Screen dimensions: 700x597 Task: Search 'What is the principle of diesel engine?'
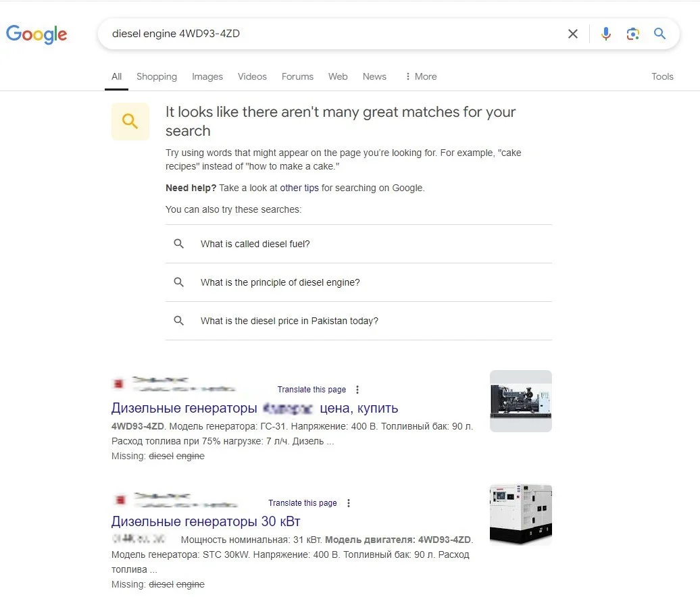point(280,282)
